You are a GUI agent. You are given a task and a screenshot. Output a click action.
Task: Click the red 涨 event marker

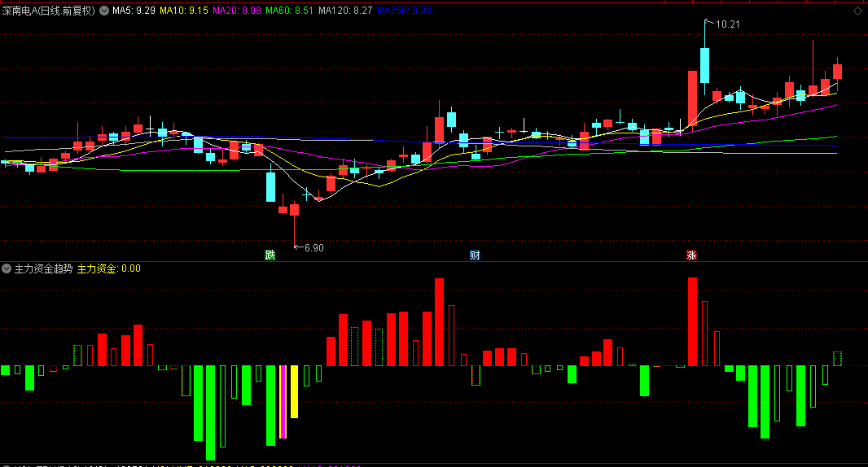point(691,255)
